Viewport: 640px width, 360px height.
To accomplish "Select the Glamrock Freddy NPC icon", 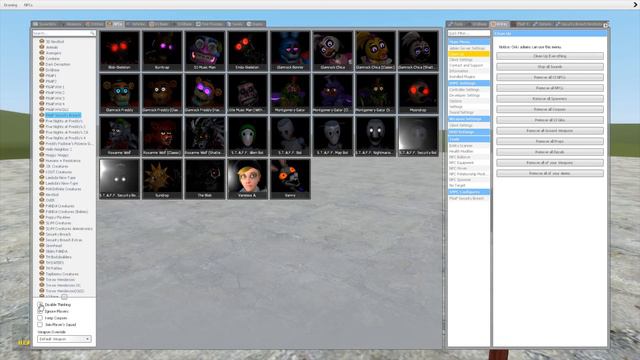I will pyautogui.click(x=119, y=93).
